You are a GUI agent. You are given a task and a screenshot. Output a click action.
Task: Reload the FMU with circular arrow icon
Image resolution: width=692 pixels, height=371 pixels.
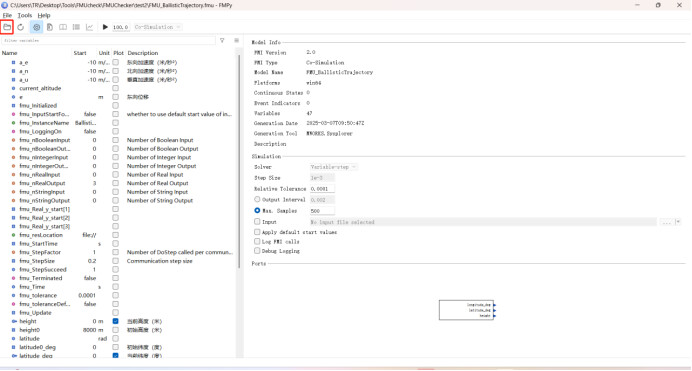(x=21, y=27)
